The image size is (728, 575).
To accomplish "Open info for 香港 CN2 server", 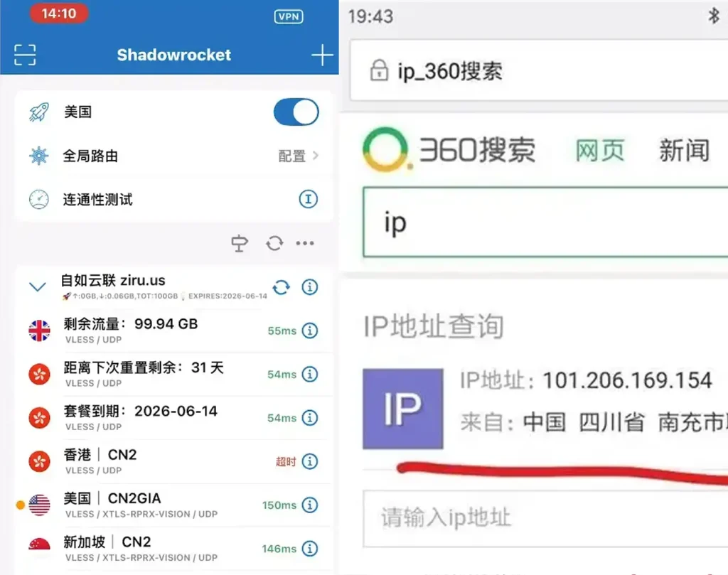I will tap(310, 461).
